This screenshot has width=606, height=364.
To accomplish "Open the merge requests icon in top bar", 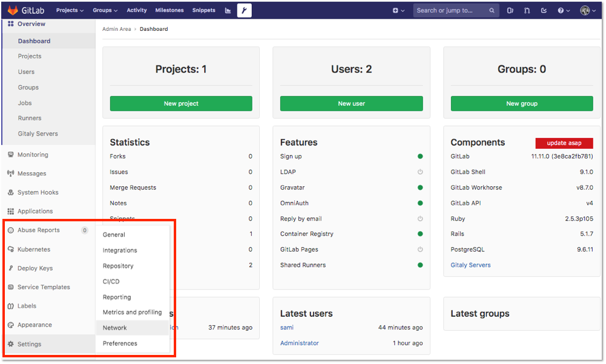I will 527,10.
